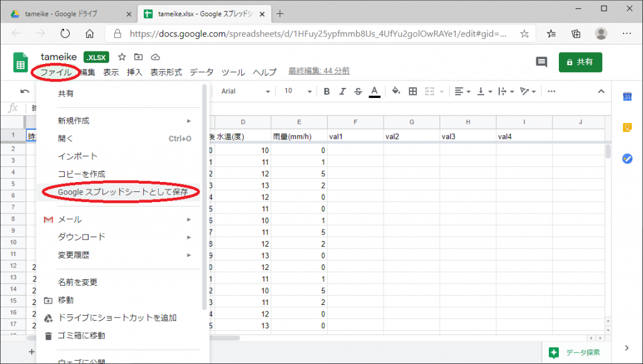Open the comment history icon
This screenshot has width=643, height=364.
pos(541,62)
